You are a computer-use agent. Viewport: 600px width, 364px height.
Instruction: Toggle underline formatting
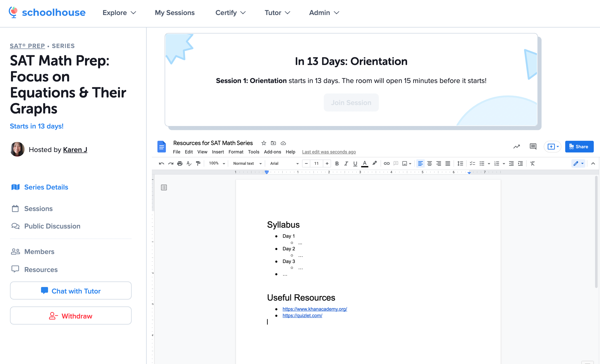(x=355, y=163)
